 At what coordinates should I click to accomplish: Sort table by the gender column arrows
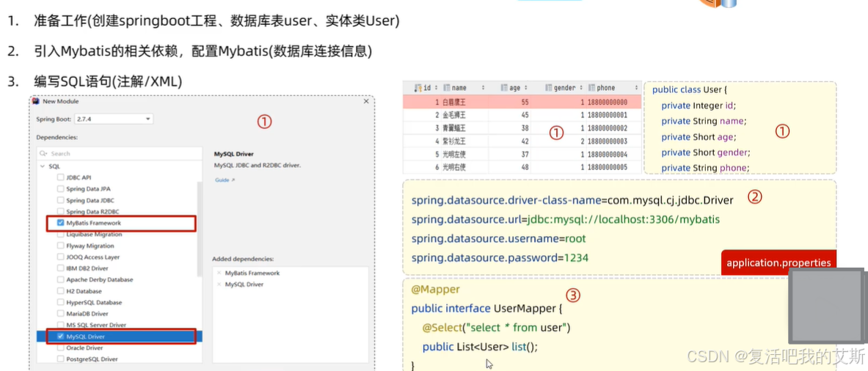tap(581, 88)
